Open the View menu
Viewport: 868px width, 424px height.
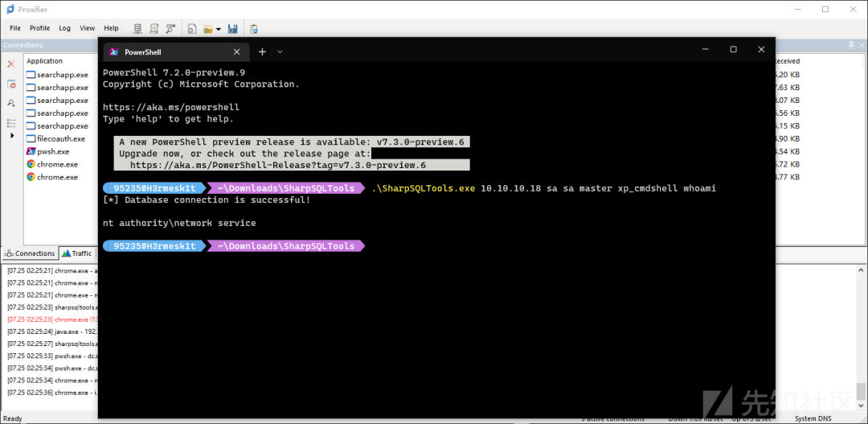click(x=88, y=28)
